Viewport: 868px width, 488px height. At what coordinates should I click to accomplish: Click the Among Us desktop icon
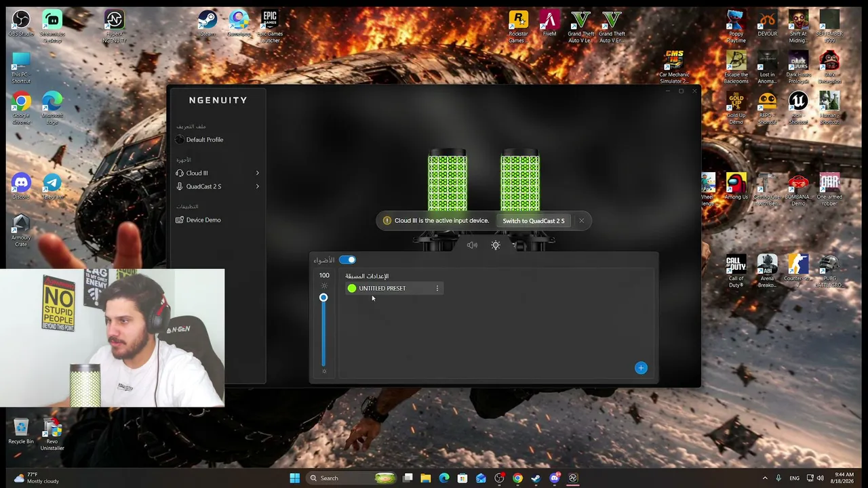[736, 187]
